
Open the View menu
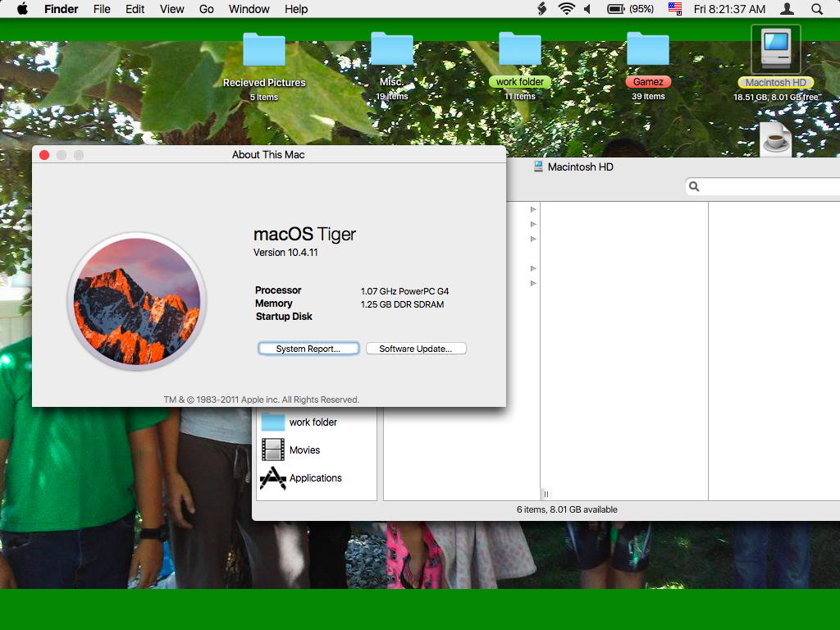[x=172, y=9]
